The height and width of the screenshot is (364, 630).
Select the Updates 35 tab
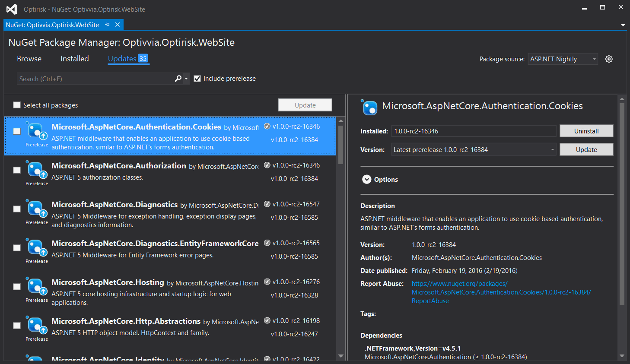pos(128,59)
